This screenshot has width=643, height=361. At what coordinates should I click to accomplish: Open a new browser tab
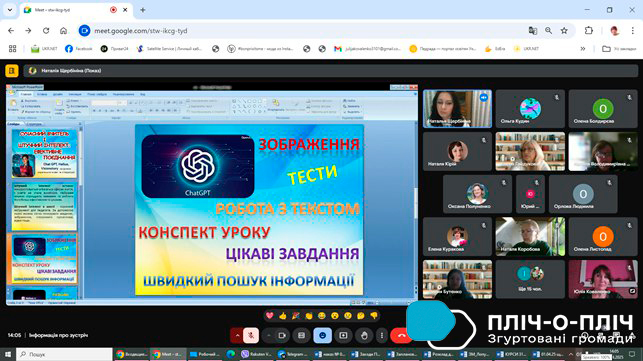[x=143, y=10]
